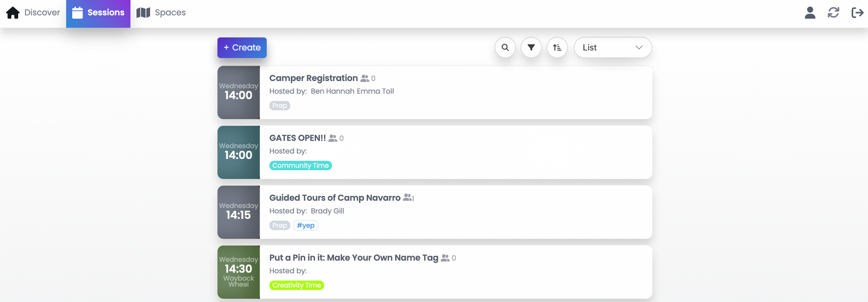Click the #yep hashtag tag

[x=306, y=226]
